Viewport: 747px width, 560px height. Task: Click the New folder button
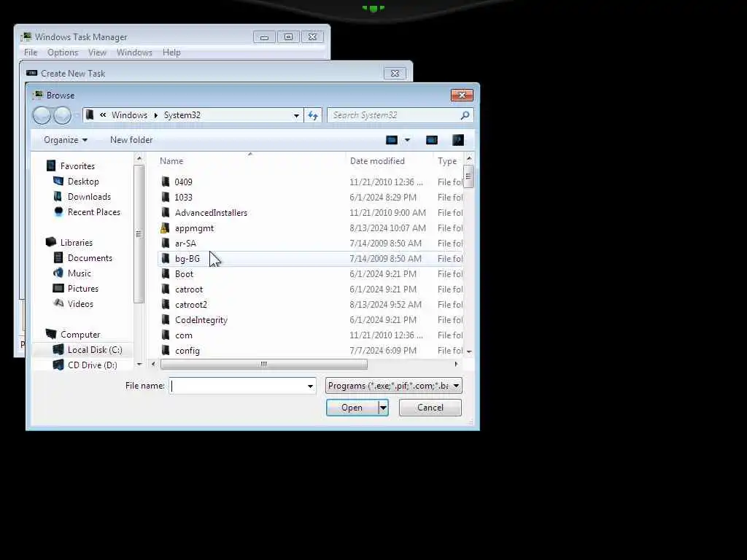[x=131, y=140]
